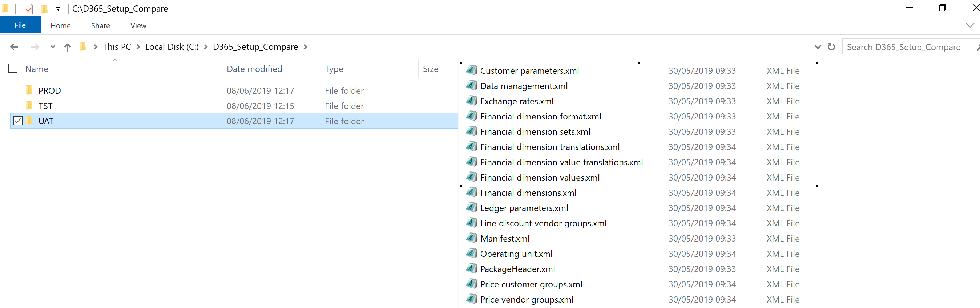Expand the chevron after D365_Setup_Compare breadcrumb

tap(305, 47)
